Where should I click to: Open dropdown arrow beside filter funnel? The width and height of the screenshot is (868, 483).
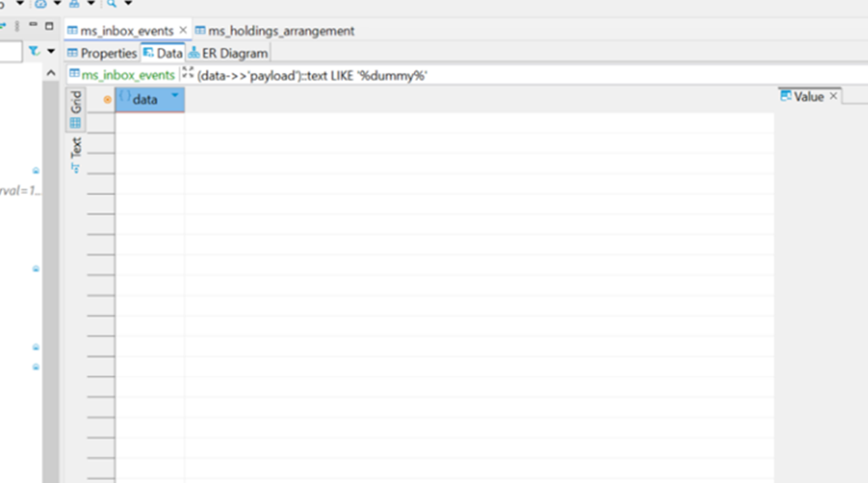[x=50, y=51]
